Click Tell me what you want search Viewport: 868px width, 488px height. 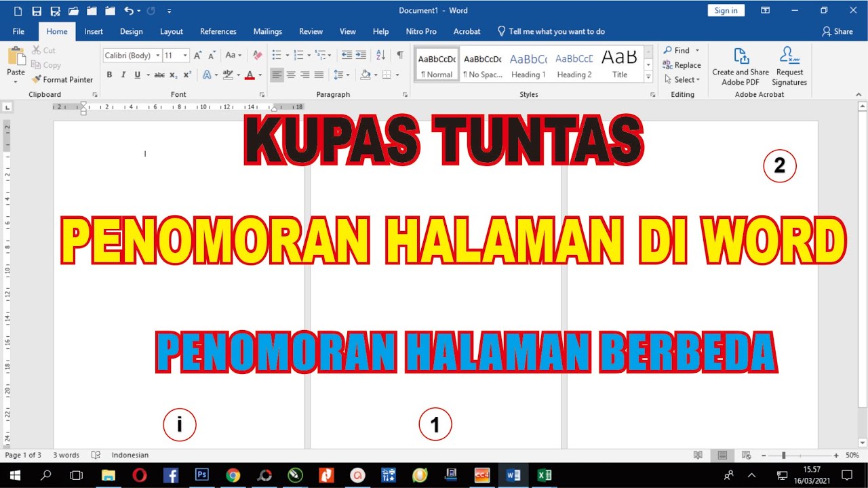point(551,31)
